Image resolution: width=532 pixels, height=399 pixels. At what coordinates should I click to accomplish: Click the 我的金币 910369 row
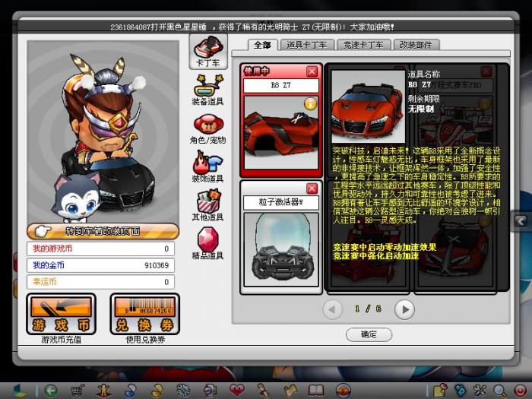tap(100, 265)
